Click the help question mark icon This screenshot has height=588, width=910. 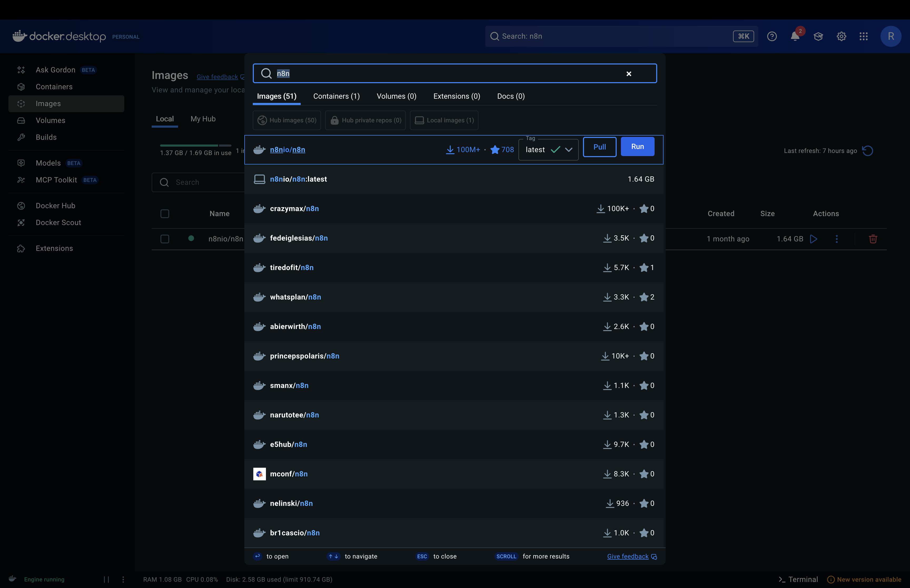point(772,36)
